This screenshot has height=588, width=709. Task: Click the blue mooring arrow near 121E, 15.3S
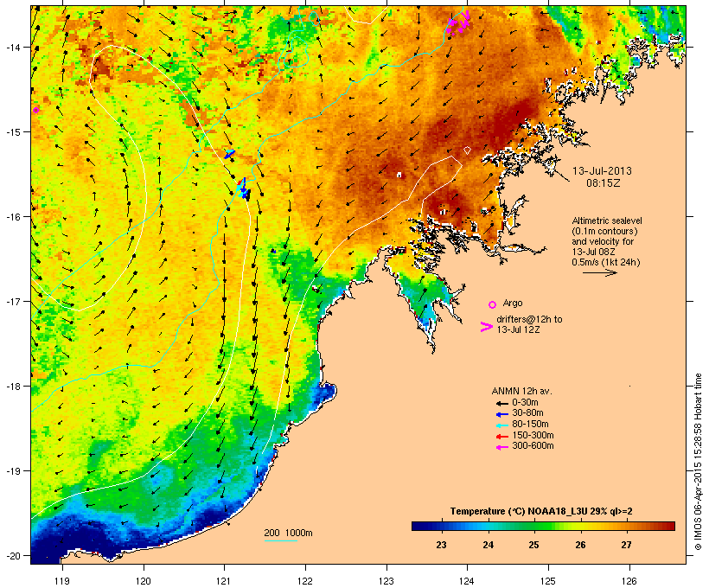click(x=229, y=154)
